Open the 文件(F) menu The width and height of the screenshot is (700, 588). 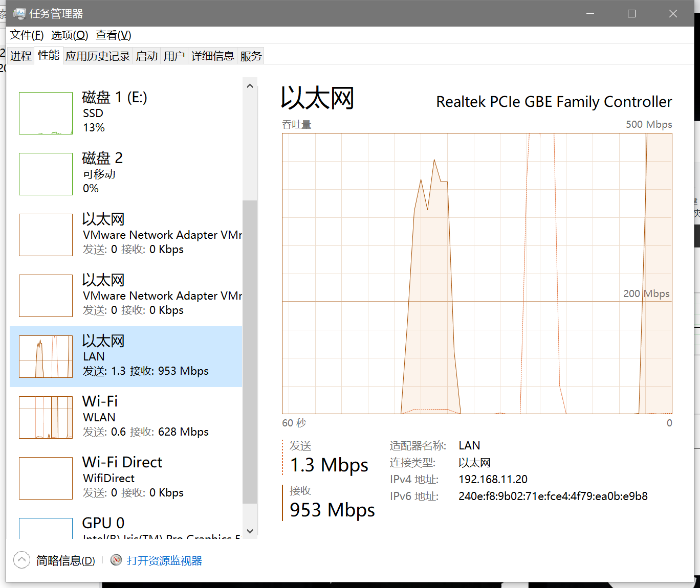tap(27, 35)
